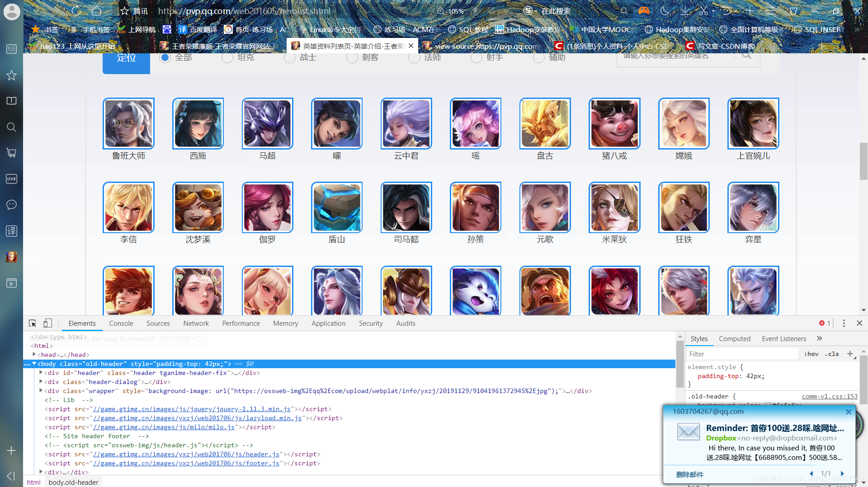Select the 坦克 radio button
The height and width of the screenshot is (487, 868).
[227, 57]
